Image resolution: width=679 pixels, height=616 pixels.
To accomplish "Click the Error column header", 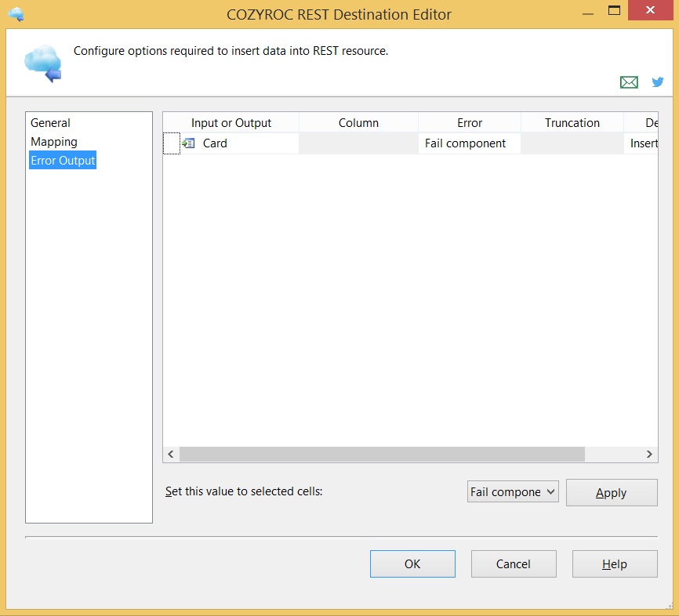I will tap(470, 123).
